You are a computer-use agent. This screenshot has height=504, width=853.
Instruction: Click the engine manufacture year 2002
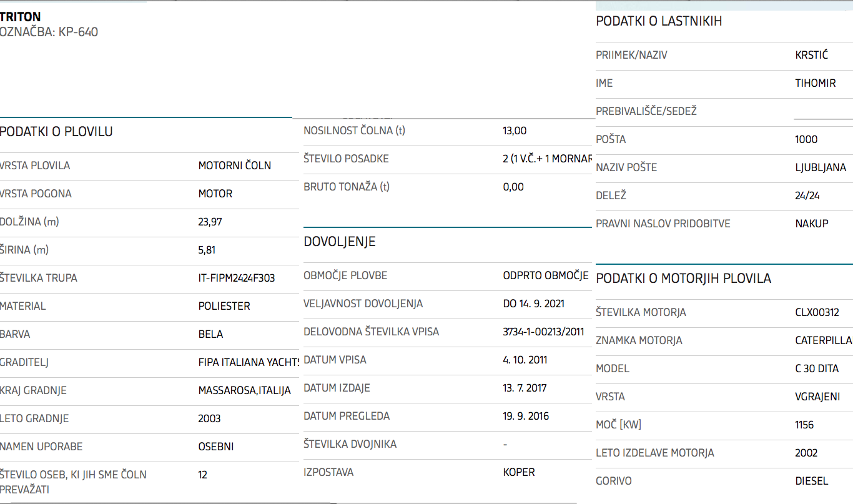806,453
